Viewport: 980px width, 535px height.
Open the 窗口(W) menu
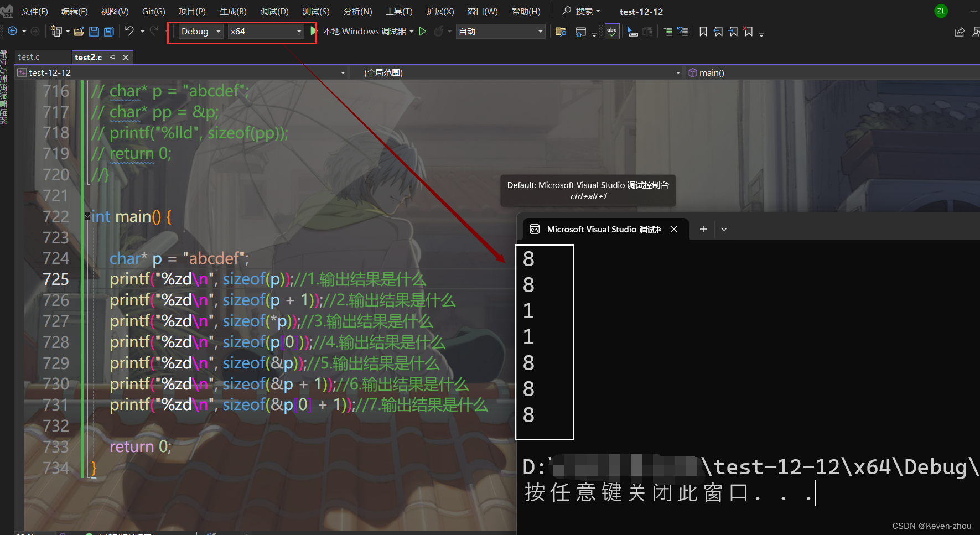tap(483, 11)
